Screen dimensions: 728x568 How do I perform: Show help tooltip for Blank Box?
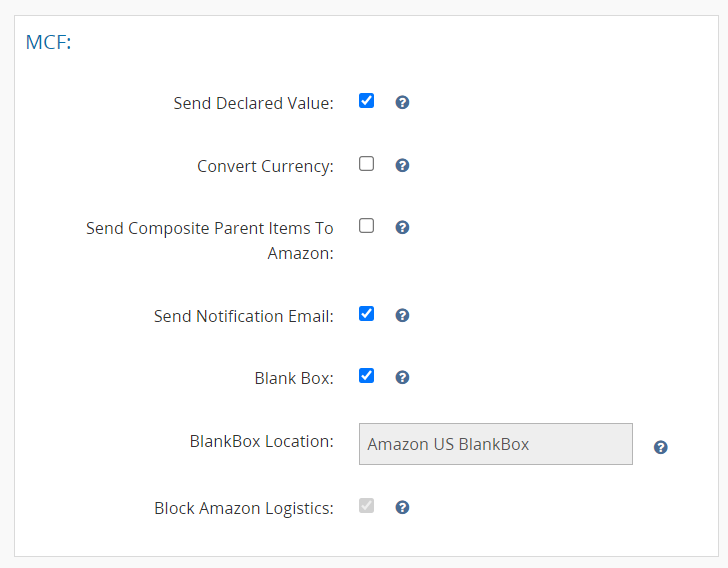pos(402,377)
